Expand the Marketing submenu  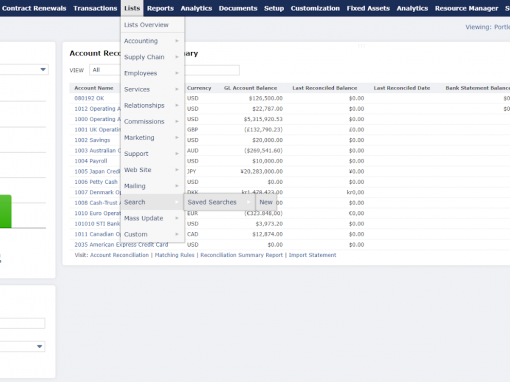click(152, 138)
